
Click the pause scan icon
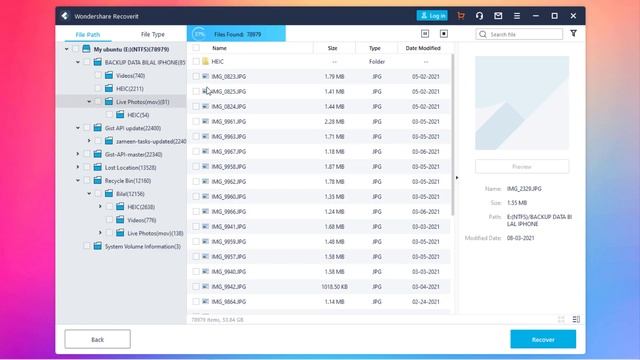(425, 33)
